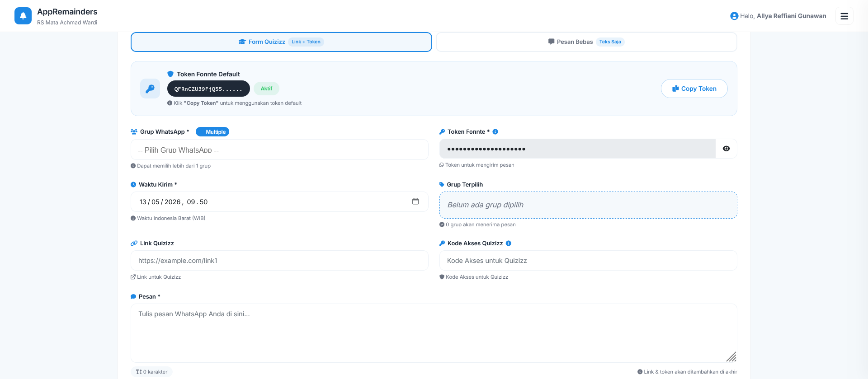Copy the default Fonnte token
This screenshot has height=379, width=868.
coord(694,89)
